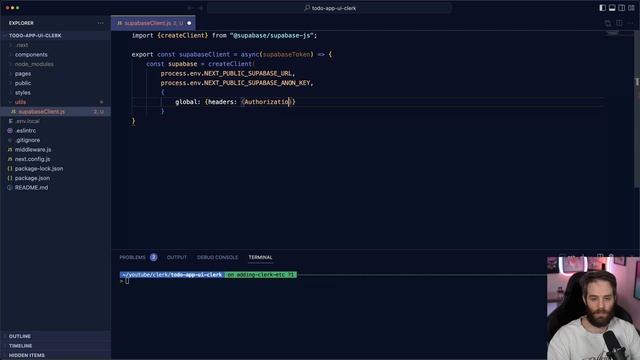Click the JS file icon beside next.config.js
Viewport: 640px width, 360px height.
point(10,159)
